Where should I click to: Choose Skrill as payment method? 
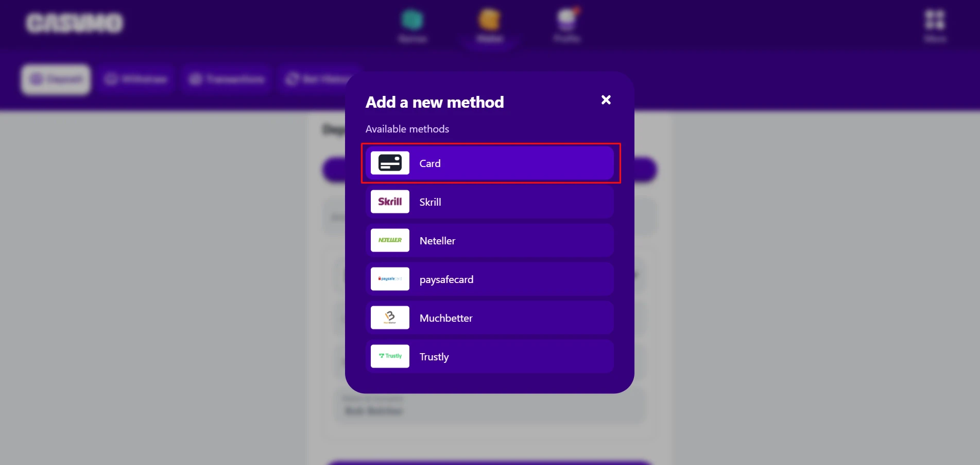coord(490,202)
